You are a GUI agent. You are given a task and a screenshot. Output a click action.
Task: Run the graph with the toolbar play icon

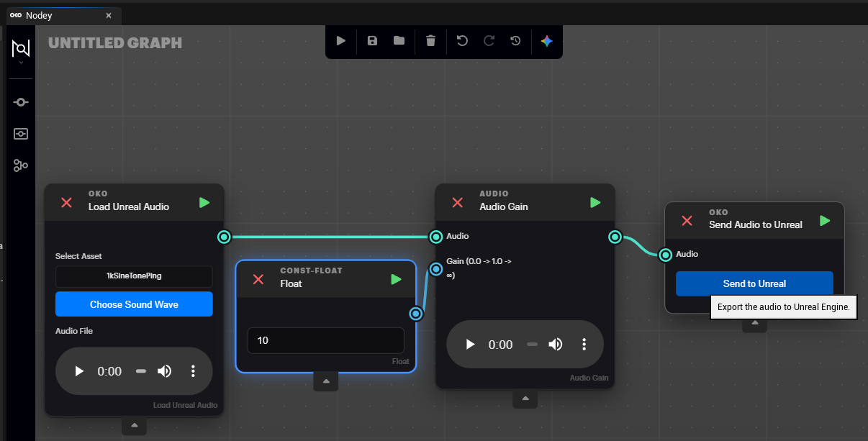coord(341,41)
